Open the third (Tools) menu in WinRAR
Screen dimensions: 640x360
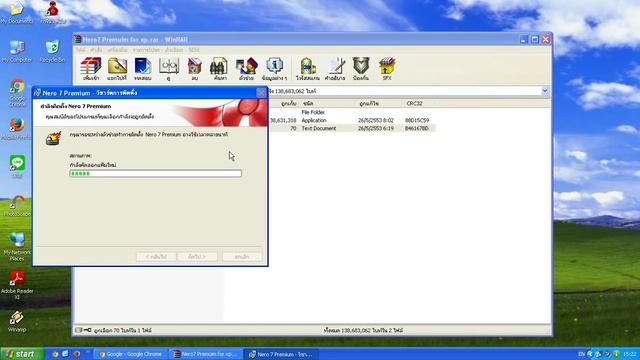[118, 50]
